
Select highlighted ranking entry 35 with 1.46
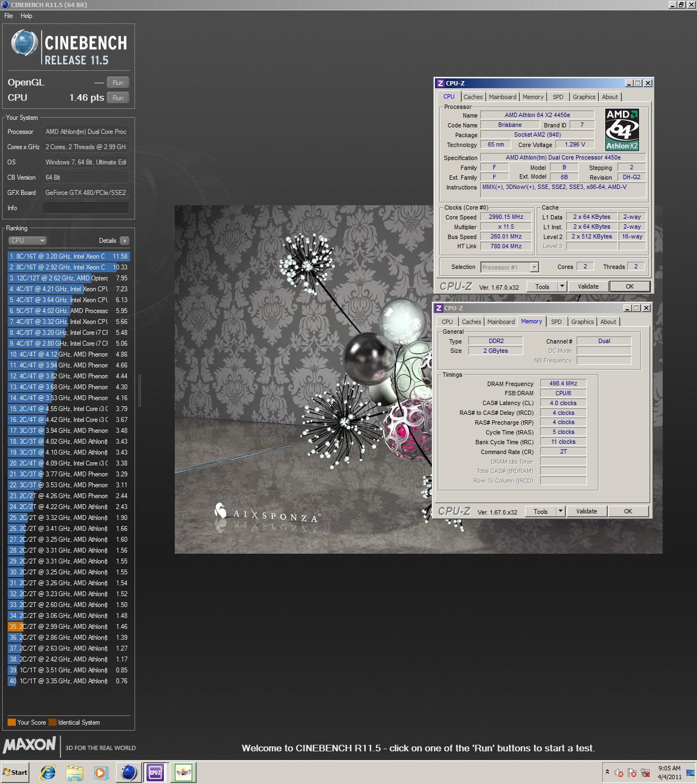(69, 627)
